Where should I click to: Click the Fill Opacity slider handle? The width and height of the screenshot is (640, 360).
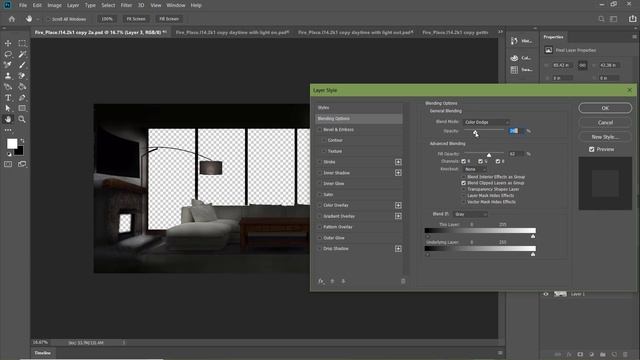coord(489,155)
